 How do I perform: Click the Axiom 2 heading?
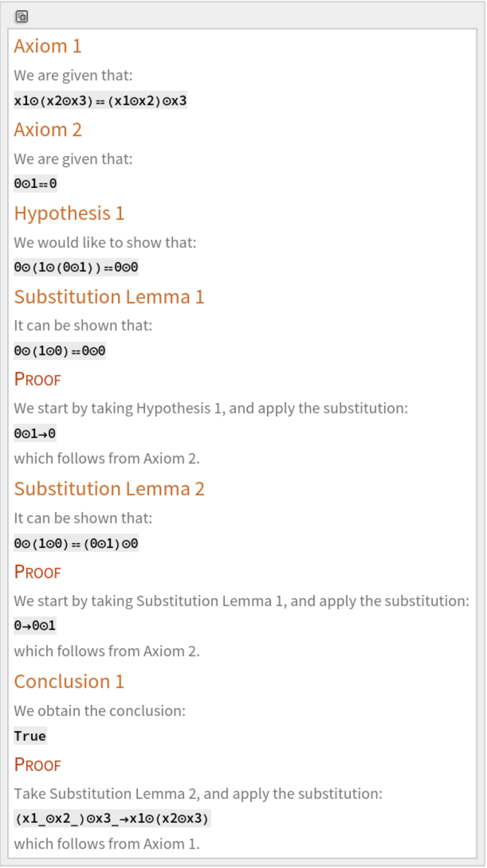coord(48,130)
